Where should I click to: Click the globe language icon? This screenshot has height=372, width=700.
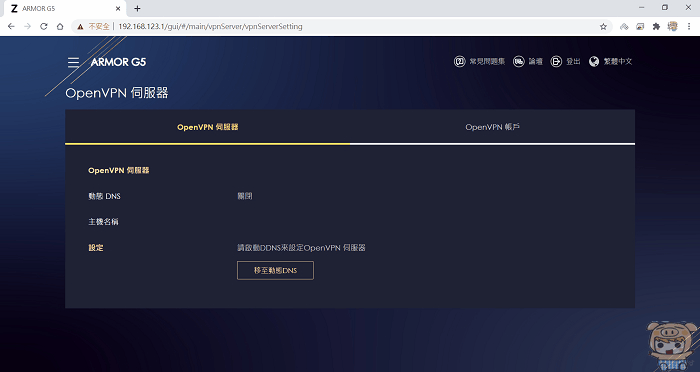[594, 62]
